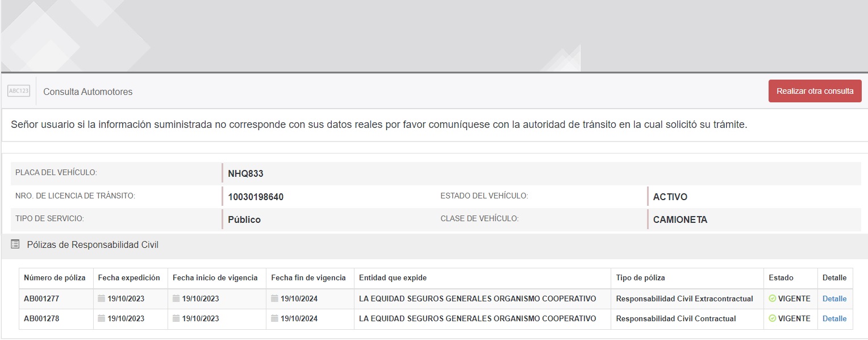The height and width of the screenshot is (340, 868).
Task: Open Detalle link for Contractual policy
Action: (834, 318)
